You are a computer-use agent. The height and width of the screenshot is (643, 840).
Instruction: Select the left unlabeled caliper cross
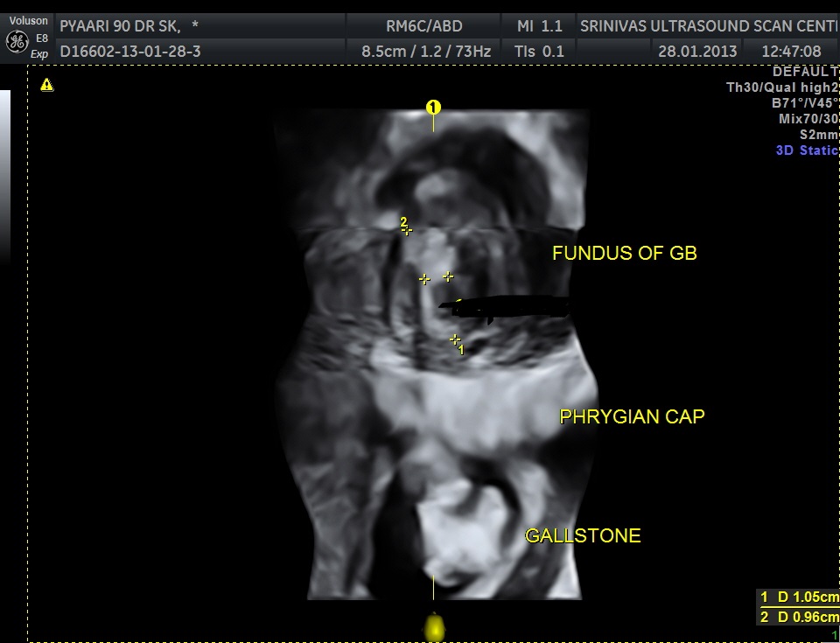coord(424,279)
